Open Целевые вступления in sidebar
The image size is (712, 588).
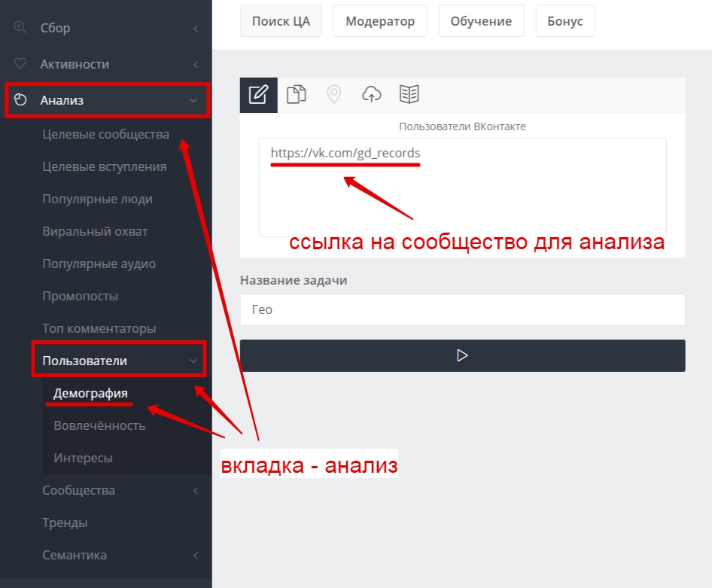pyautogui.click(x=105, y=166)
